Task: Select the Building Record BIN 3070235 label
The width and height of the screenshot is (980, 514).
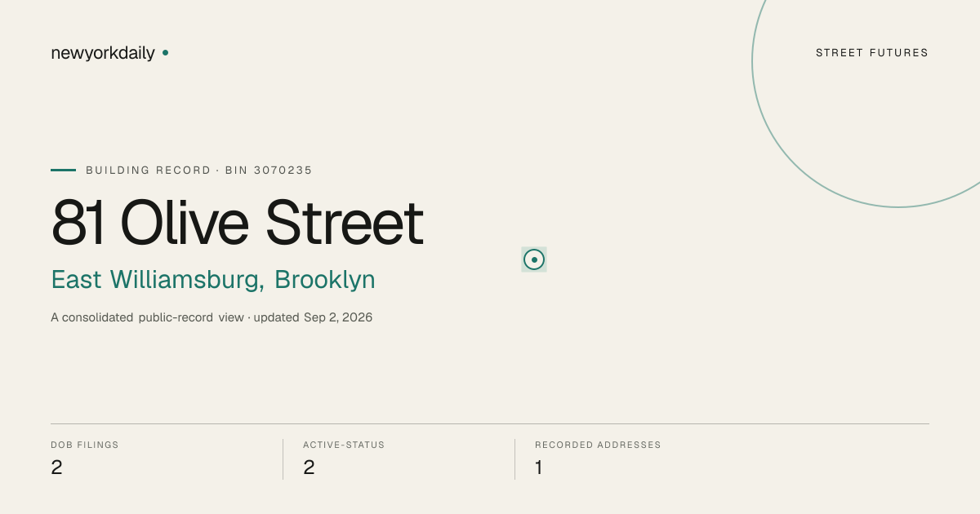Action: pos(199,171)
